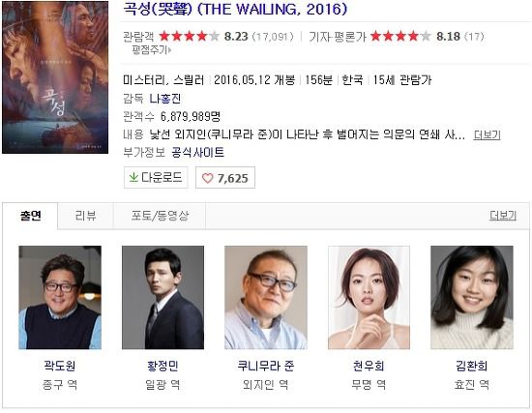The image size is (532, 413).
Task: Click the critic star rating icons
Action: (x=400, y=36)
